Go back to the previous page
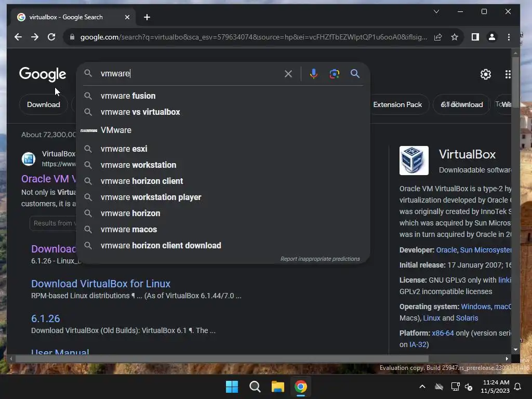Image resolution: width=532 pixels, height=399 pixels. 18,37
